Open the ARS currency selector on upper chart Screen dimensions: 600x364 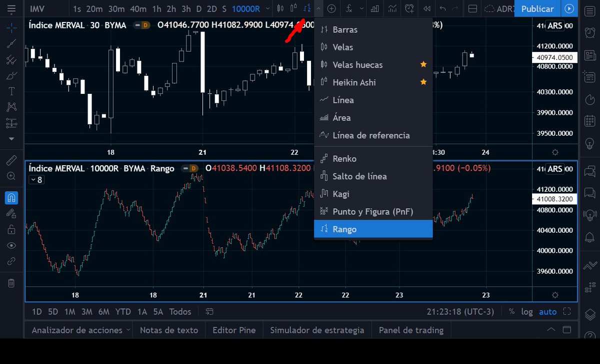point(555,26)
